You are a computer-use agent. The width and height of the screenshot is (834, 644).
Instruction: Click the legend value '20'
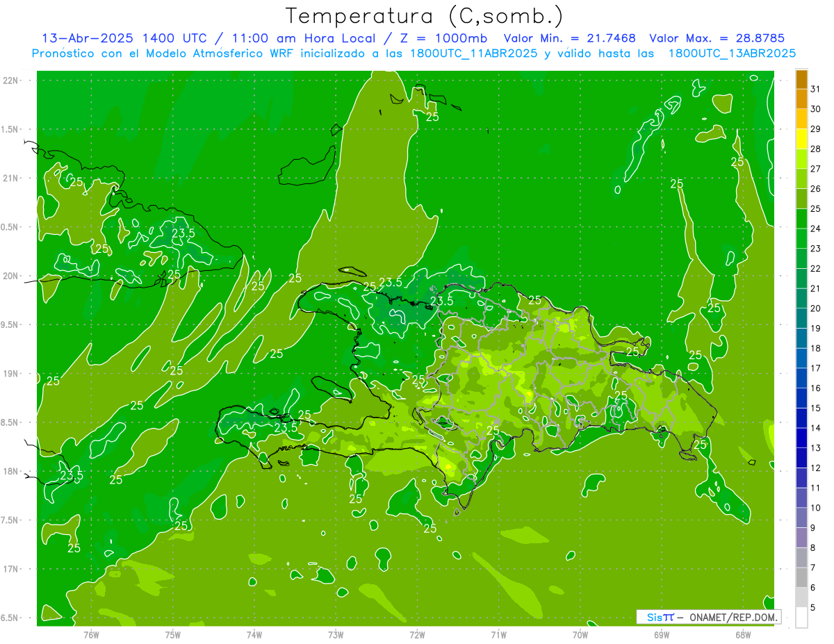pos(816,308)
